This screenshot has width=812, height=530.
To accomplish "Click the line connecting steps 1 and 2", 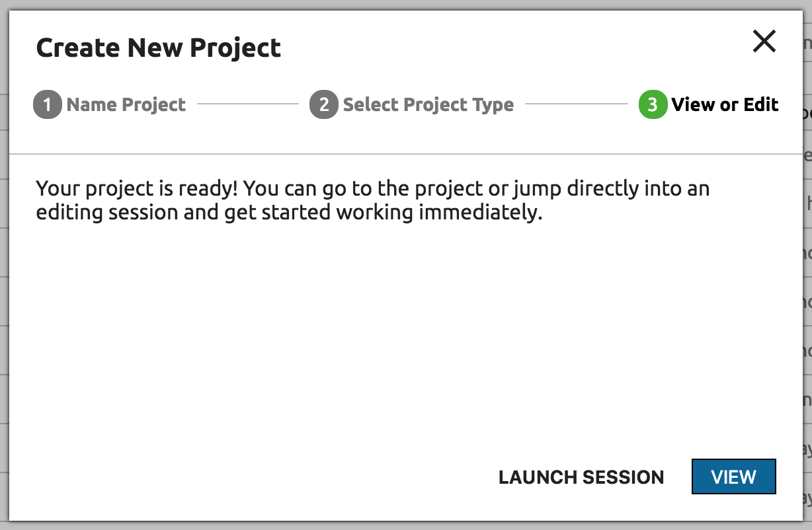I will point(248,104).
